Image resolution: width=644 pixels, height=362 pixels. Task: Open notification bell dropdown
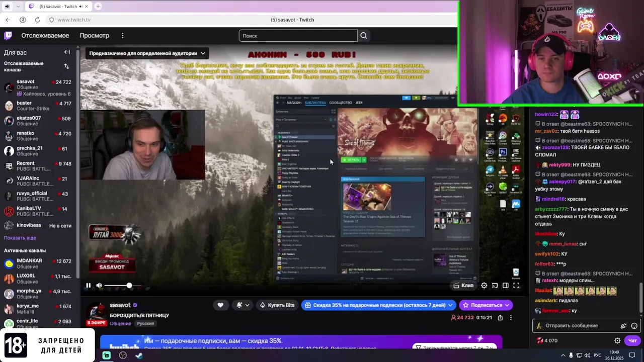pyautogui.click(x=243, y=305)
